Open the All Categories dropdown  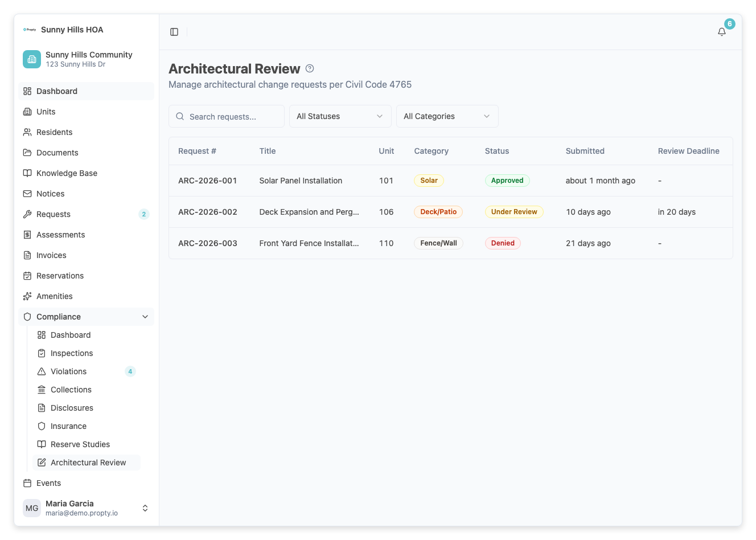(447, 116)
